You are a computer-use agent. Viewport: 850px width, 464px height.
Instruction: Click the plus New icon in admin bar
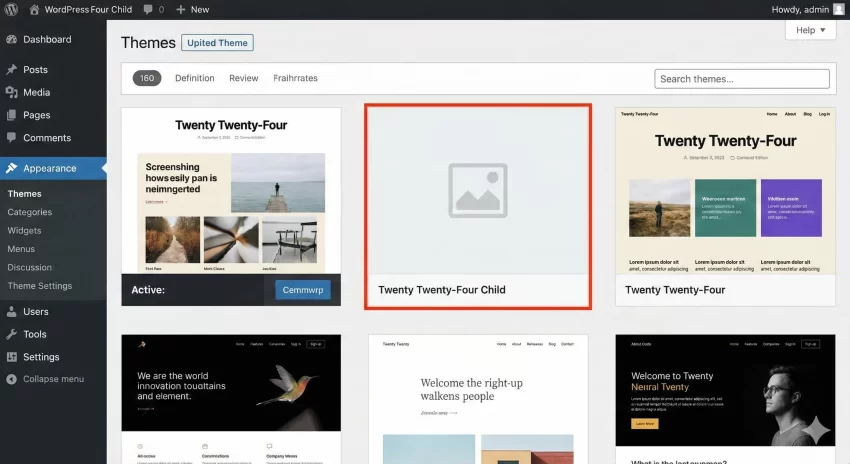click(181, 9)
